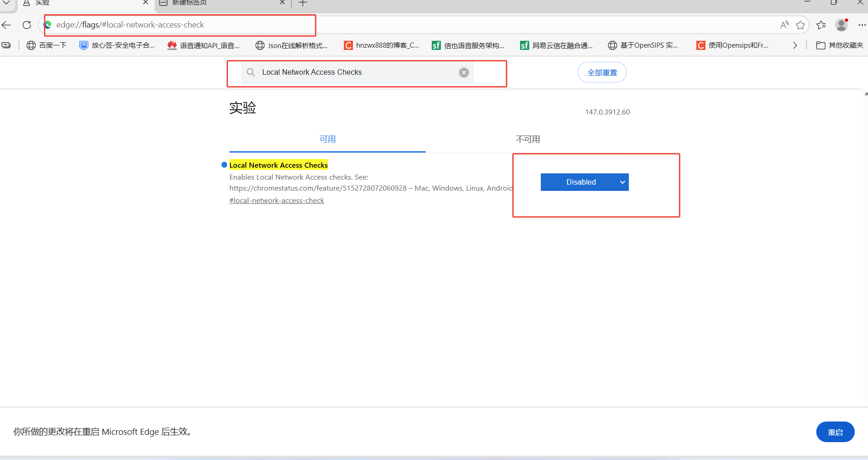Image resolution: width=868 pixels, height=460 pixels.
Task: Open new tab with plus icon
Action: [x=303, y=3]
